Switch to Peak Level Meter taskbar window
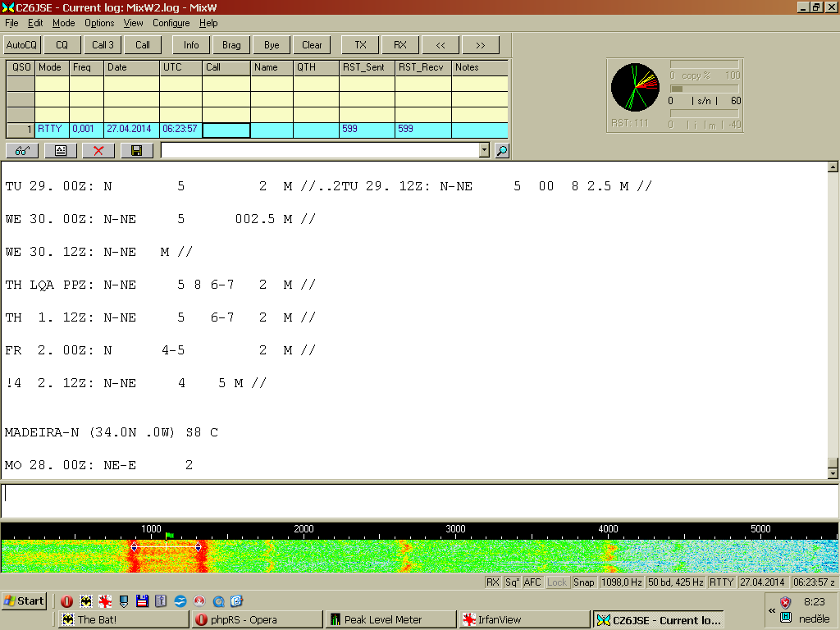The width and height of the screenshot is (840, 630). click(x=391, y=620)
